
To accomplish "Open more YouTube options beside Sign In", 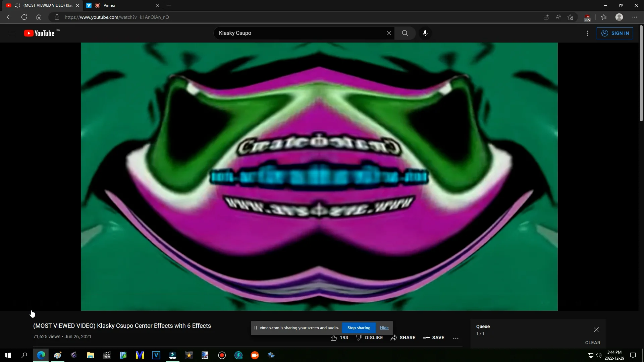I will [x=588, y=33].
